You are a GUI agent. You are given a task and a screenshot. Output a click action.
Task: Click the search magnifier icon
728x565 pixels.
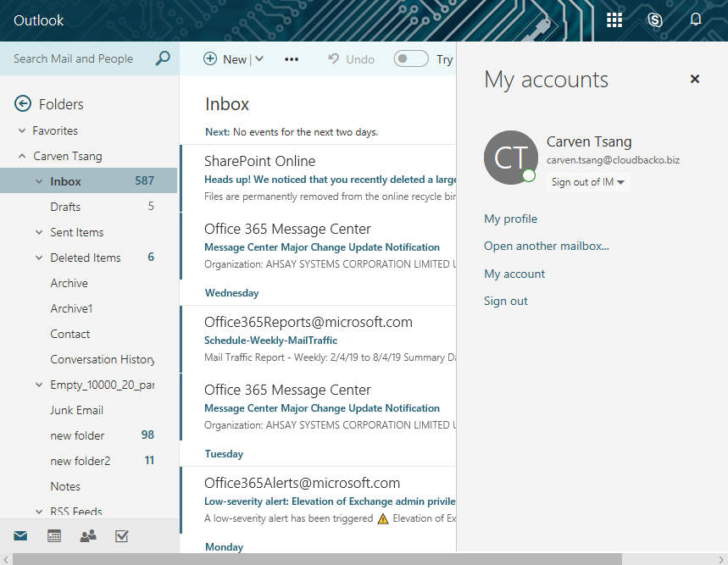pos(163,58)
